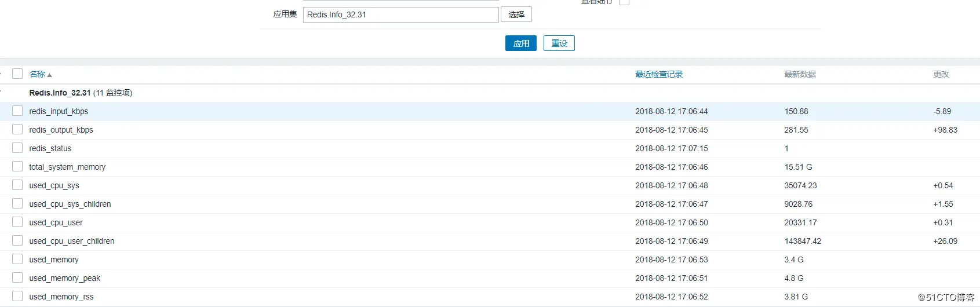Screen dimensions: 980x307
Task: Click the used_cpu_user_children item name
Action: point(72,241)
